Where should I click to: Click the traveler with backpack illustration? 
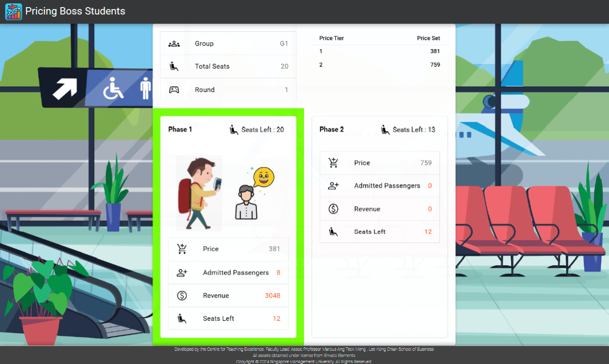[x=199, y=193]
